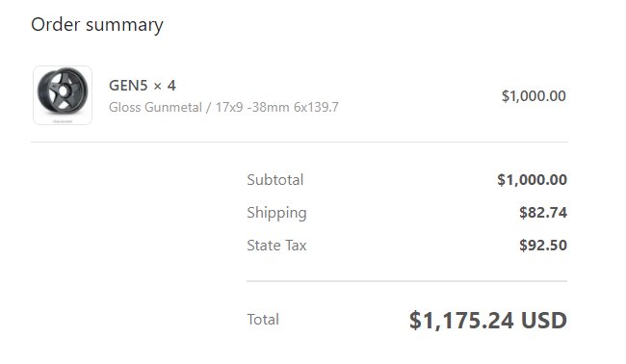Select the Order summary heading
Screen dimensions: 626x364
click(x=97, y=25)
